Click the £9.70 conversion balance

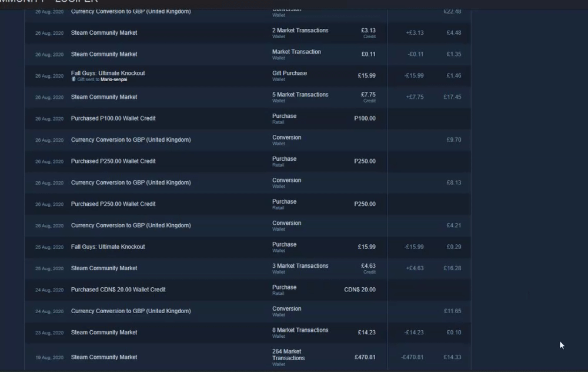click(x=454, y=139)
